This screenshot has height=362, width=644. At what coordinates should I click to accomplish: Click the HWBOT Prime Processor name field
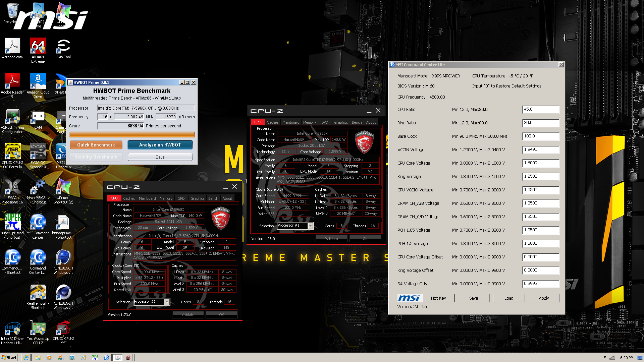146,108
